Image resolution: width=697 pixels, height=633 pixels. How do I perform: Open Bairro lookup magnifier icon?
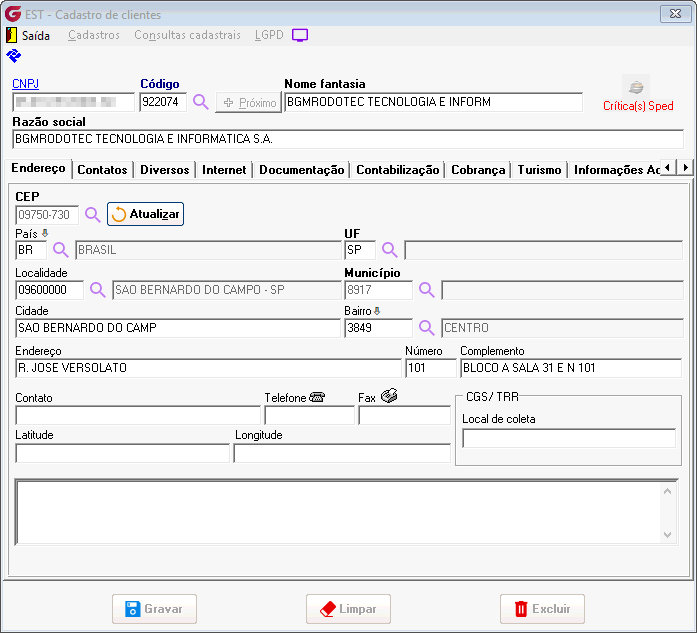(x=426, y=328)
